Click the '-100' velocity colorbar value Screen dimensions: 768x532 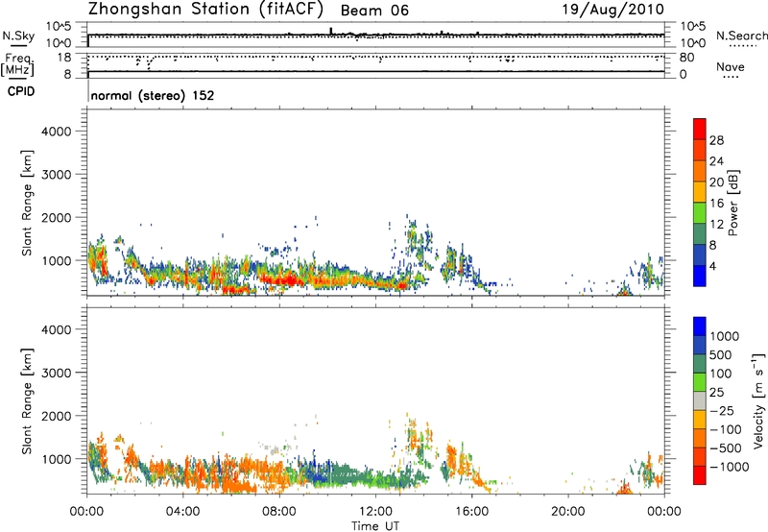(725, 429)
